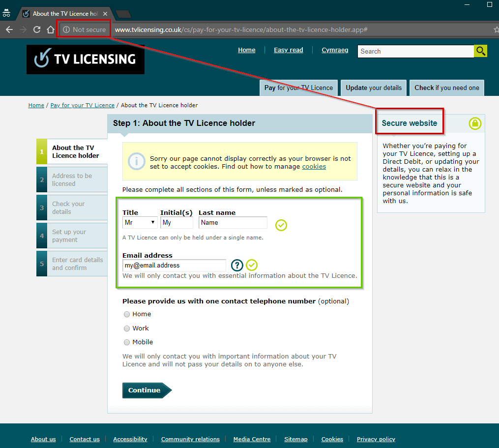Click the green checkmark beside Last name

[281, 225]
